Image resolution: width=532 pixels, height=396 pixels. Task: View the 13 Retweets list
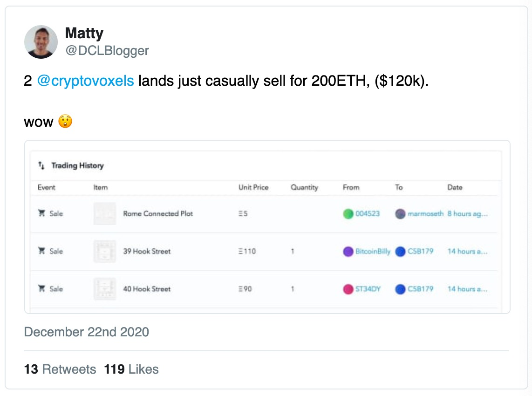[60, 369]
